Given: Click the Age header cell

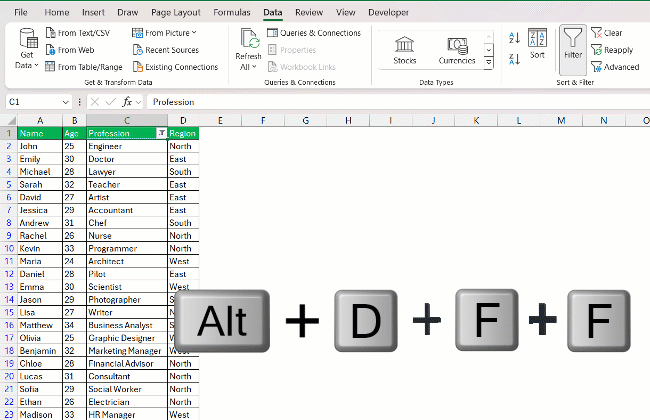Looking at the screenshot, I should pyautogui.click(x=74, y=134).
